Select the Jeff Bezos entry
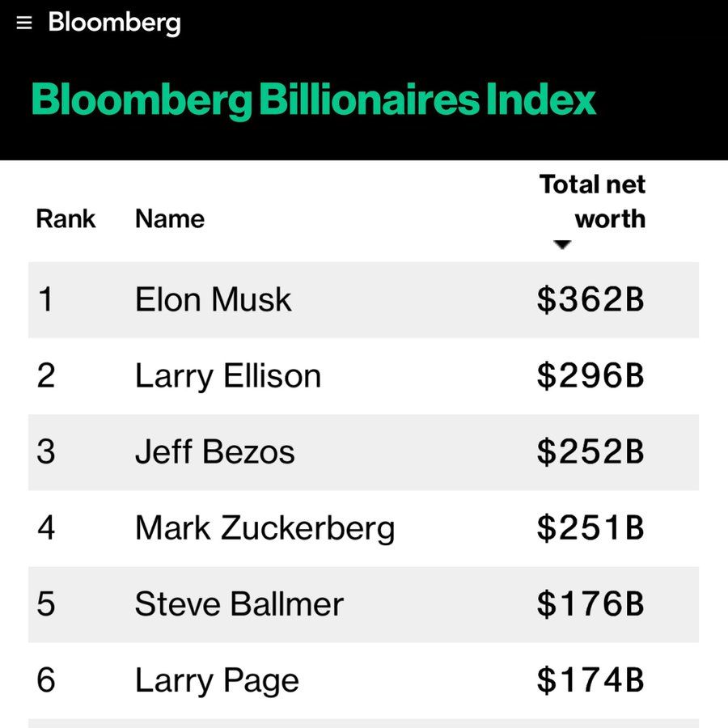This screenshot has width=728, height=728. click(214, 451)
